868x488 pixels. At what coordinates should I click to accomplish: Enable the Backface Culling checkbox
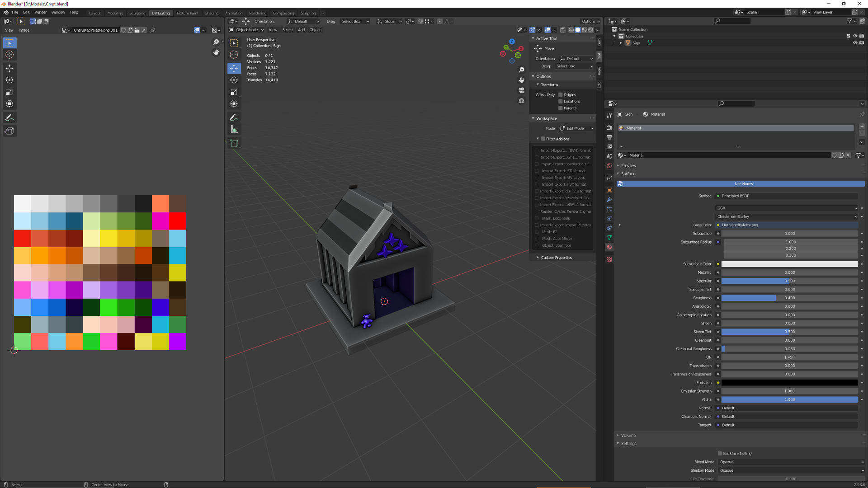coord(720,453)
